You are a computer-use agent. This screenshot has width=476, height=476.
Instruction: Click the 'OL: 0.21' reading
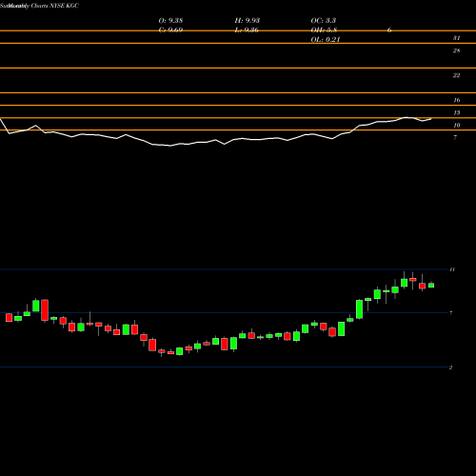coord(326,40)
